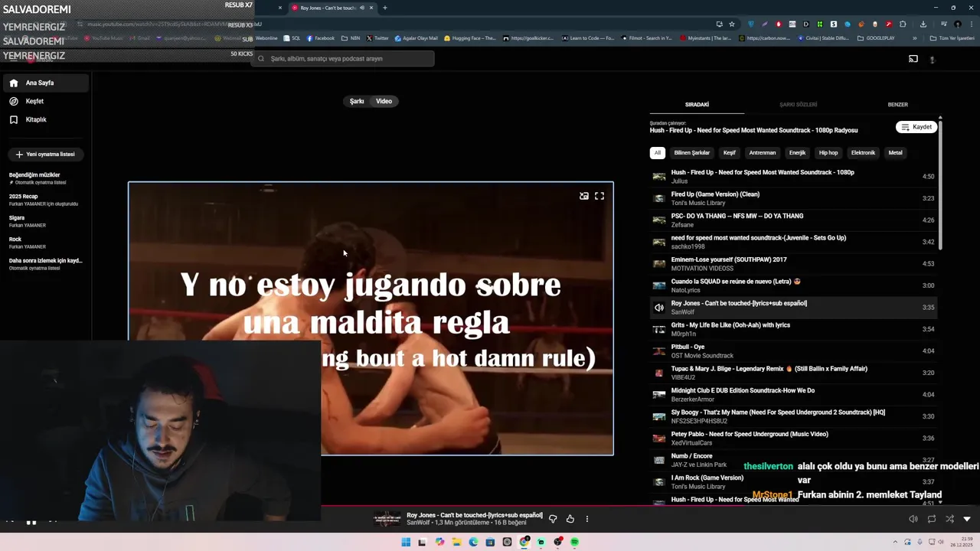Enter fullscreen on the video player
Screen dimensions: 980x551
(x=599, y=196)
